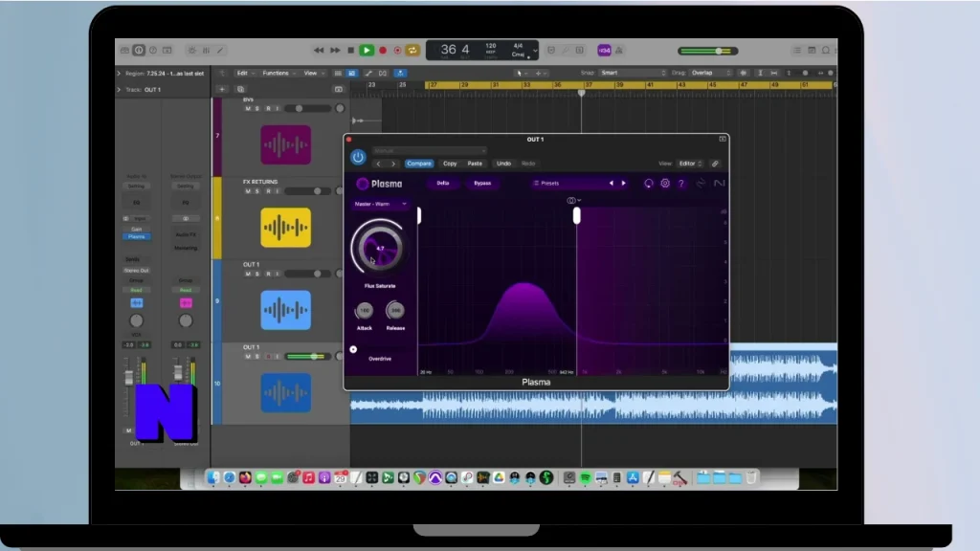The height and width of the screenshot is (551, 980).
Task: Open the Drag Overlap dropdown
Action: point(711,73)
